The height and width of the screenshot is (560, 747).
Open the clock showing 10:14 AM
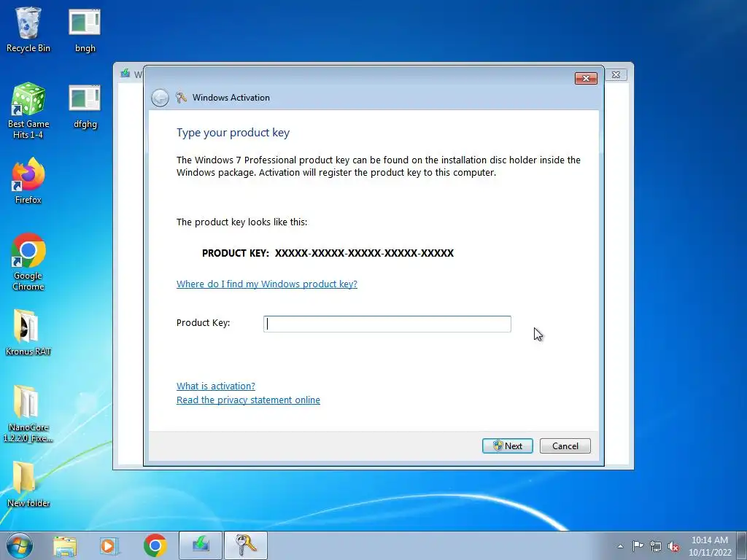[x=709, y=546]
